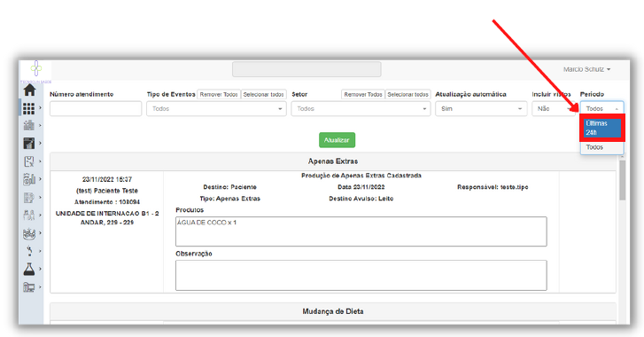644x337 pixels.
Task: Open the statistics bar chart sidebar icon
Action: [x=28, y=179]
